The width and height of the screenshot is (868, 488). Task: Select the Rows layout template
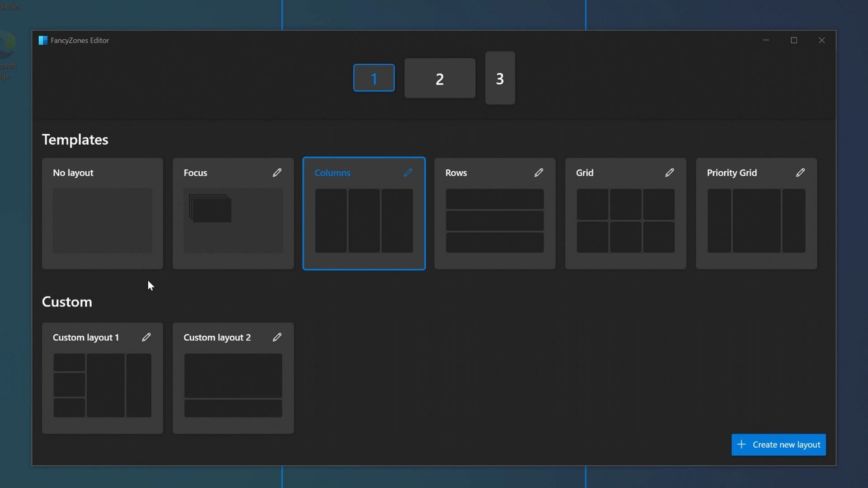pyautogui.click(x=495, y=213)
